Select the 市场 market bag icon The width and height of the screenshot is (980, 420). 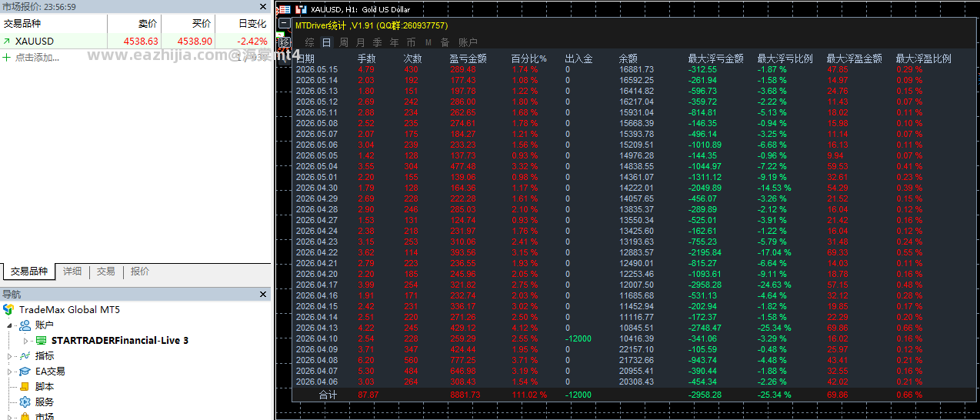(25, 416)
